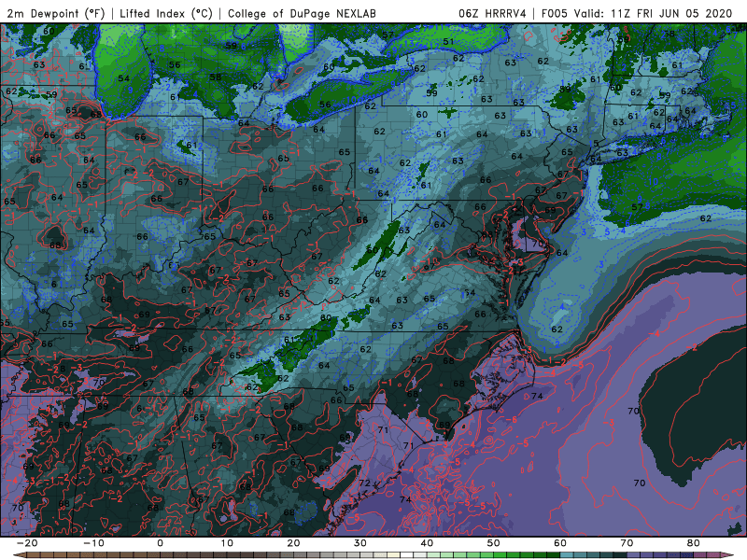Click the '-20' label on the color scale
Screen dimensions: 747x560
[27, 543]
